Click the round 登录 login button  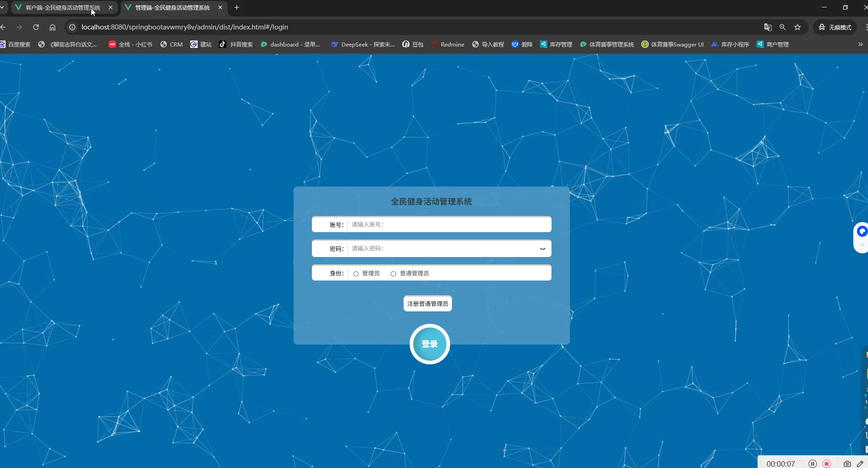click(430, 344)
